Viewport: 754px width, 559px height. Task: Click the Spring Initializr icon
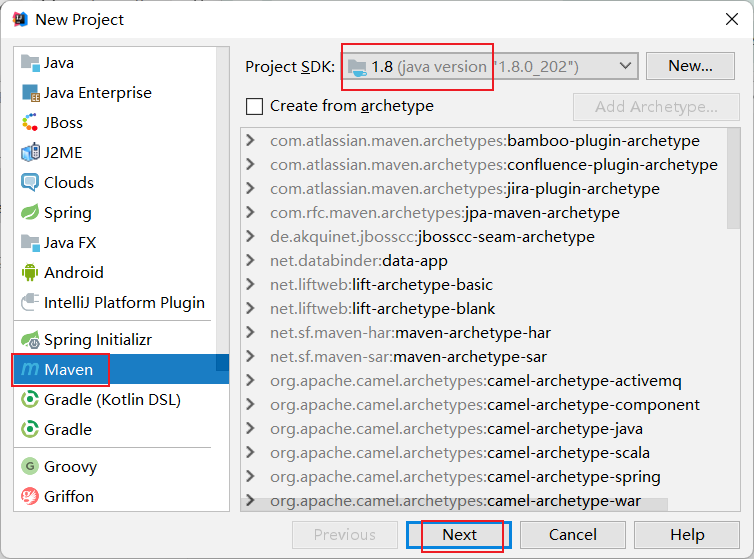(x=30, y=340)
